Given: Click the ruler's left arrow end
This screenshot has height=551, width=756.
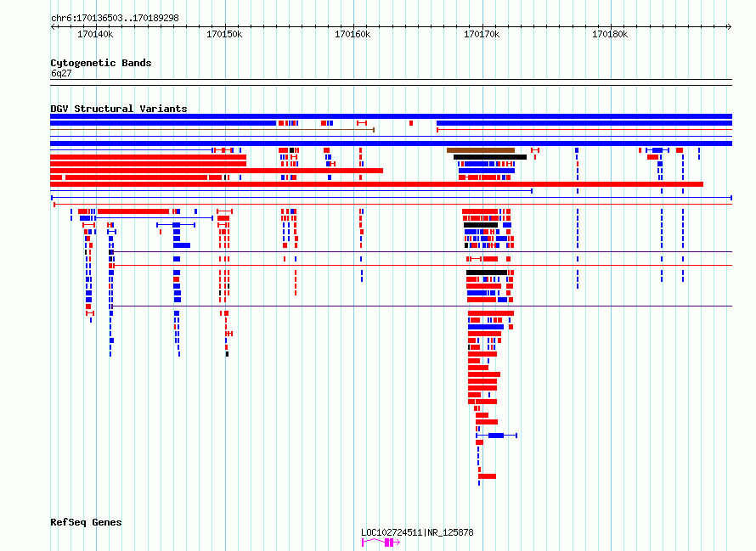Looking at the screenshot, I should coord(53,26).
